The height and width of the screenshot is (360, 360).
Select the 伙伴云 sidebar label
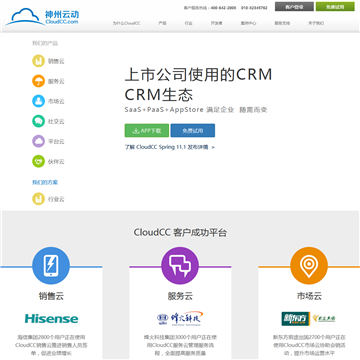pos(56,162)
